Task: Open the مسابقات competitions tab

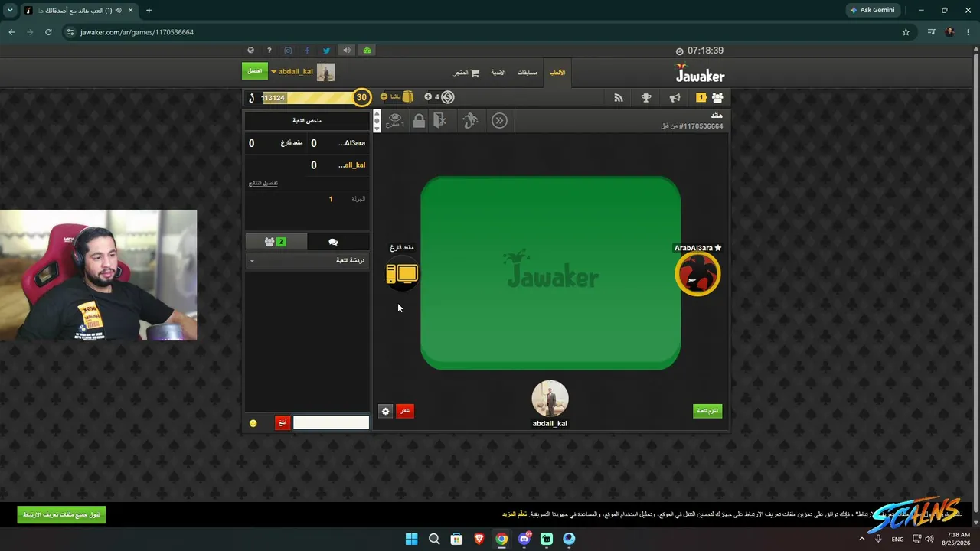Action: pyautogui.click(x=528, y=73)
